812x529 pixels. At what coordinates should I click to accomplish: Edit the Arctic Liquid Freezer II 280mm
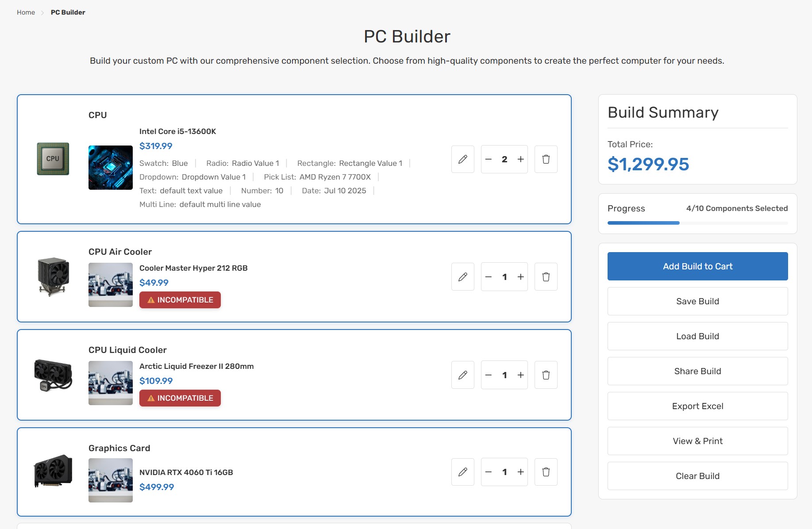463,375
